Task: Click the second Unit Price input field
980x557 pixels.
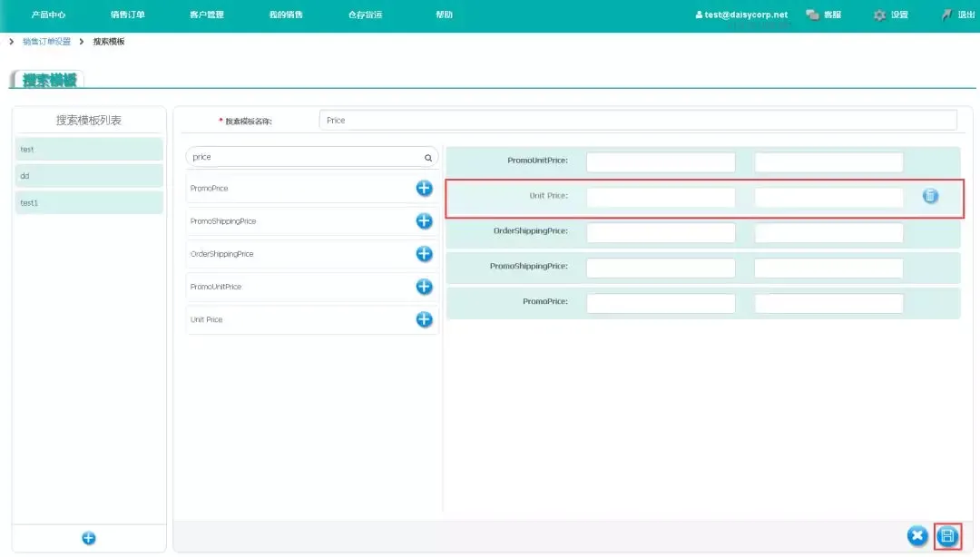Action: (x=828, y=198)
